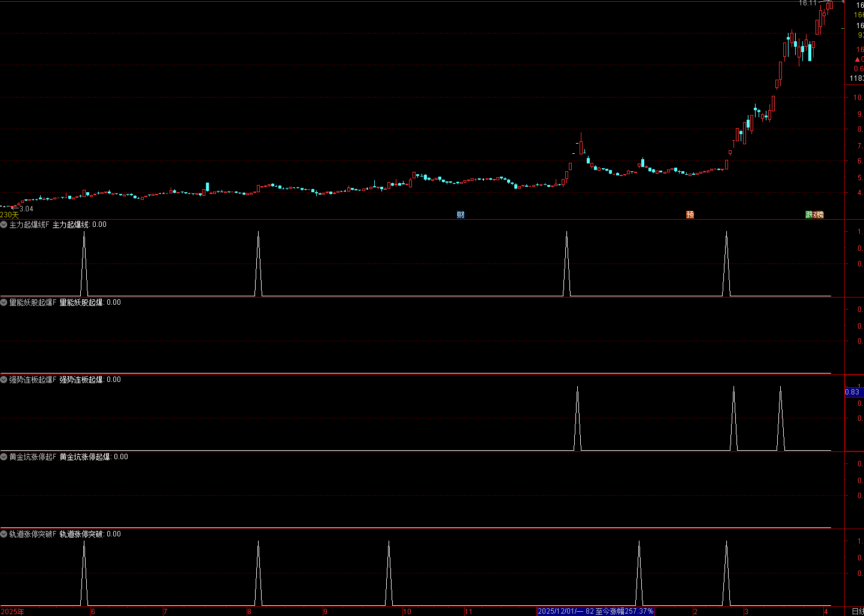Click the orange 预 forecast marker
The height and width of the screenshot is (616, 864).
tap(690, 215)
